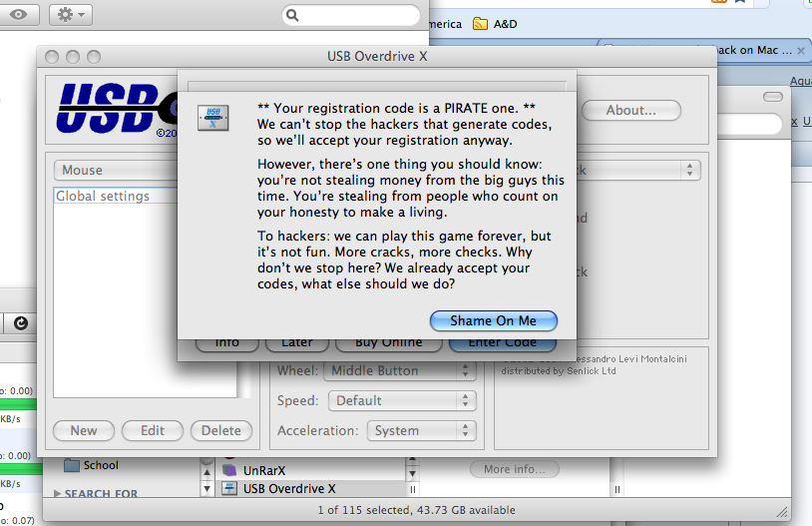This screenshot has width=812, height=526.
Task: Click the USB Overdrive icon in the dialog
Action: click(212, 118)
